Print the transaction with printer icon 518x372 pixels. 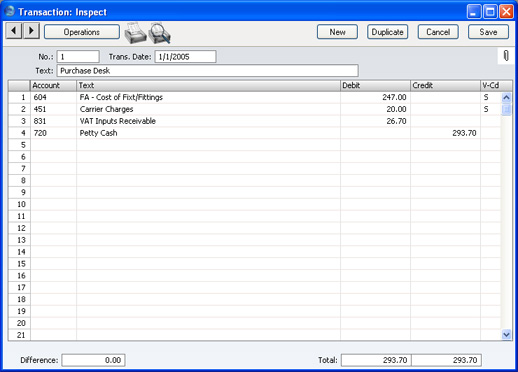pos(135,33)
